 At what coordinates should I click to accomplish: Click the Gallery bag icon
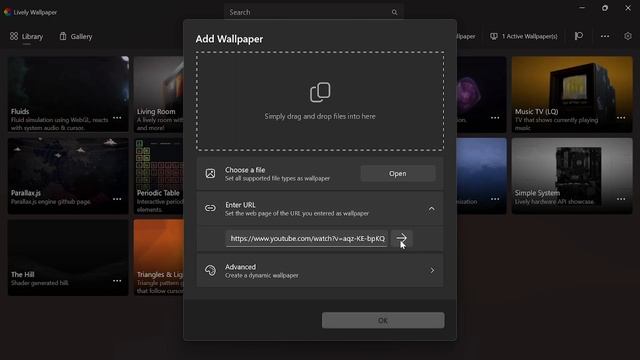(x=63, y=36)
